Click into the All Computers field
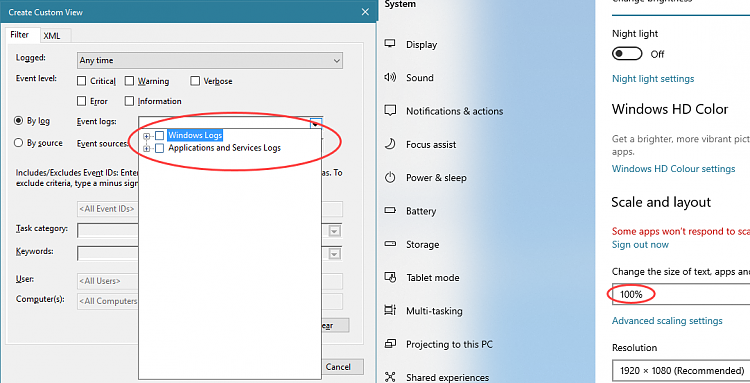 pyautogui.click(x=108, y=301)
